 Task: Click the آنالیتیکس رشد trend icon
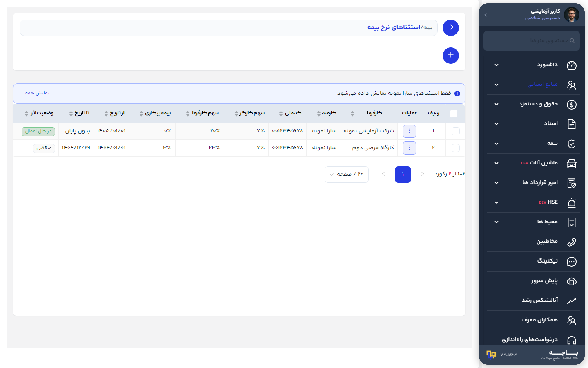point(572,301)
